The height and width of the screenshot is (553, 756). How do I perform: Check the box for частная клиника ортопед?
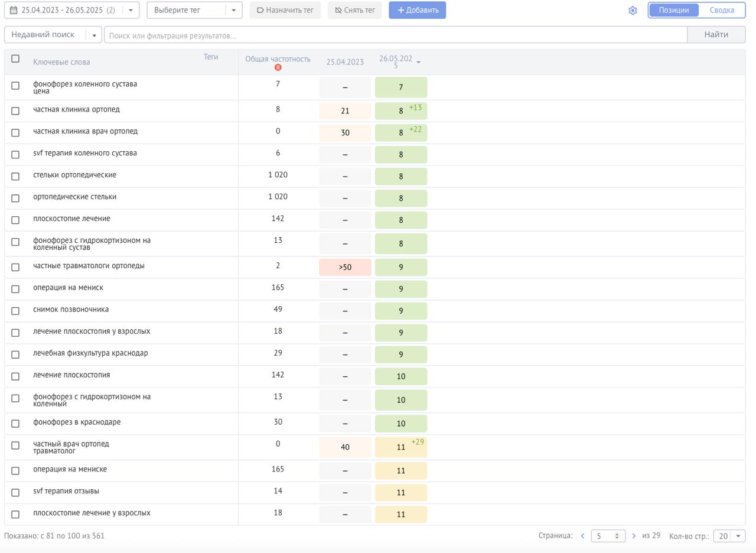click(15, 111)
